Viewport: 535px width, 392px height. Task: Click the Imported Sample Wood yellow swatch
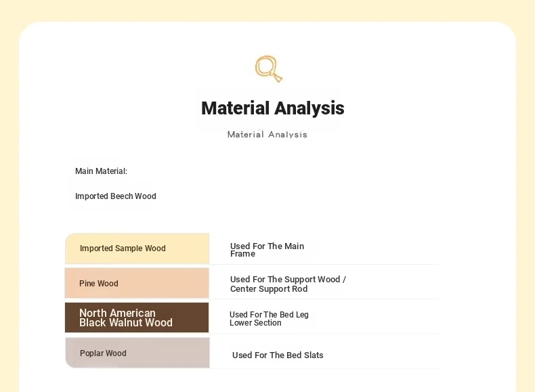pos(137,248)
